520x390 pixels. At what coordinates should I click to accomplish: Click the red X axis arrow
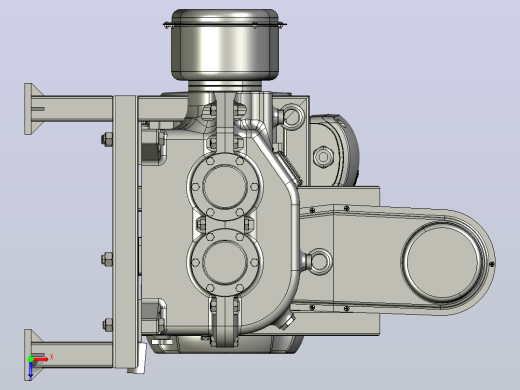coord(41,359)
